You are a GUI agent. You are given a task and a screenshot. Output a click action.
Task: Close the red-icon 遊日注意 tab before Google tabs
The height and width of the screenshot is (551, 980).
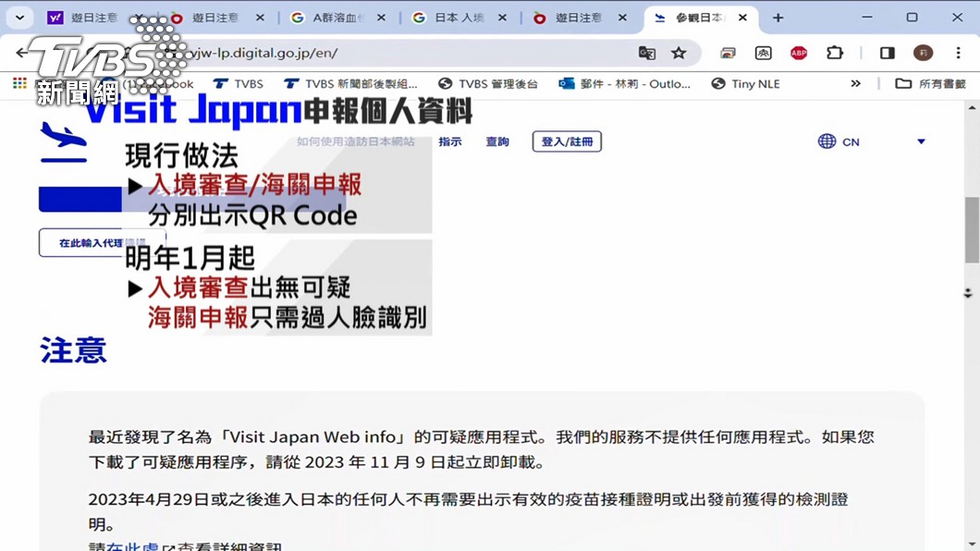pos(260,18)
